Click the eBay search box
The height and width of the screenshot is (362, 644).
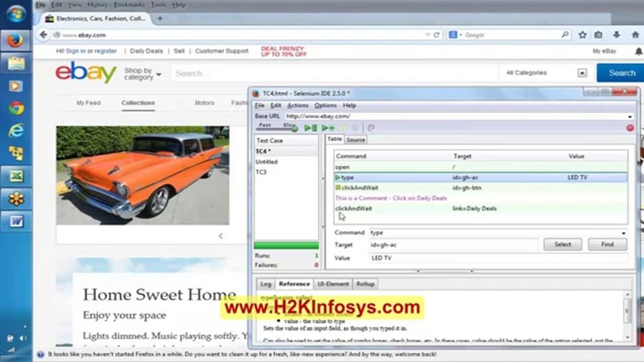click(335, 73)
